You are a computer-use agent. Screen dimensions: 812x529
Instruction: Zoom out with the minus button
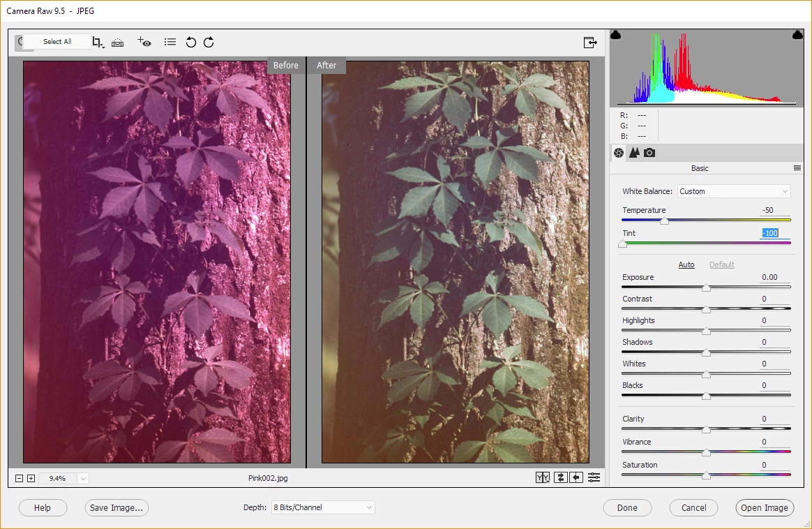[x=19, y=478]
